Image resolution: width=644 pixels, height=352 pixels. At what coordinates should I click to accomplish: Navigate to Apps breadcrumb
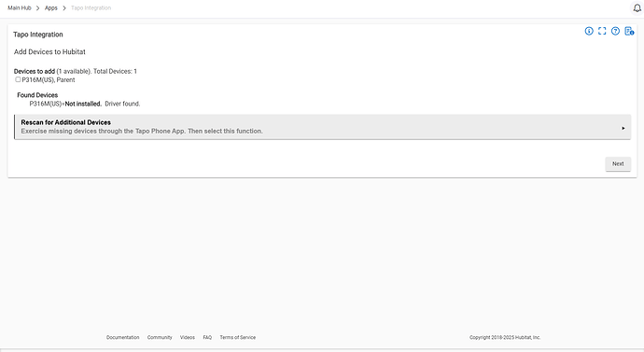(51, 7)
